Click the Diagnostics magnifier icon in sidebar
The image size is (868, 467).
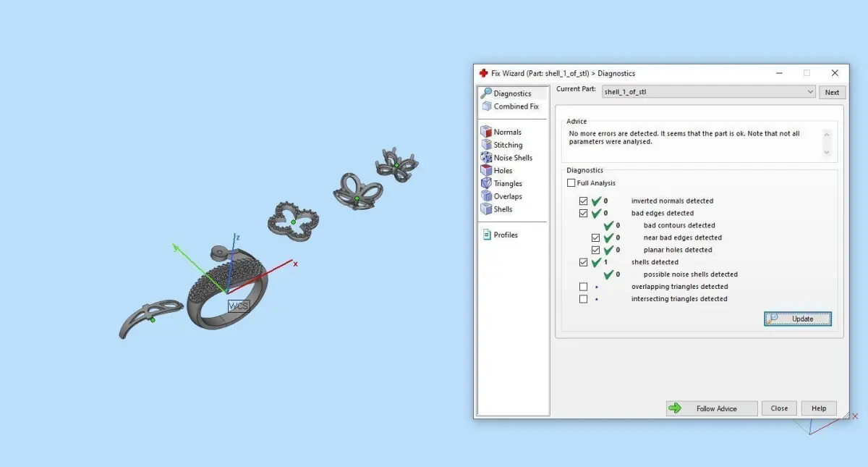486,93
